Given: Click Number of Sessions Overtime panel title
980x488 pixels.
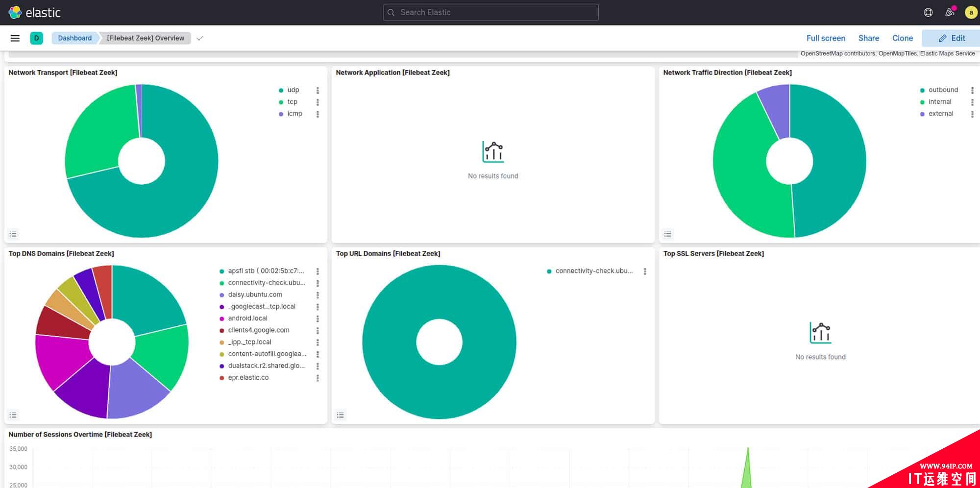Looking at the screenshot, I should 80,435.
